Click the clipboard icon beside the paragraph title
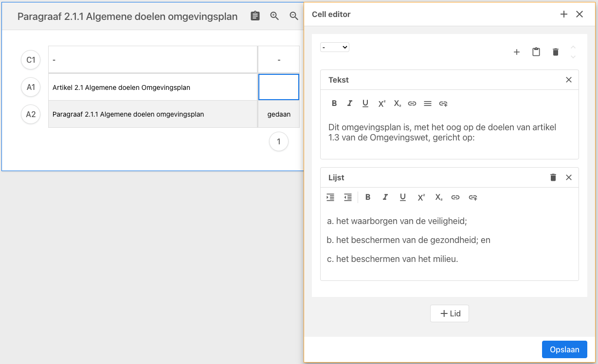The image size is (598, 364). (255, 16)
